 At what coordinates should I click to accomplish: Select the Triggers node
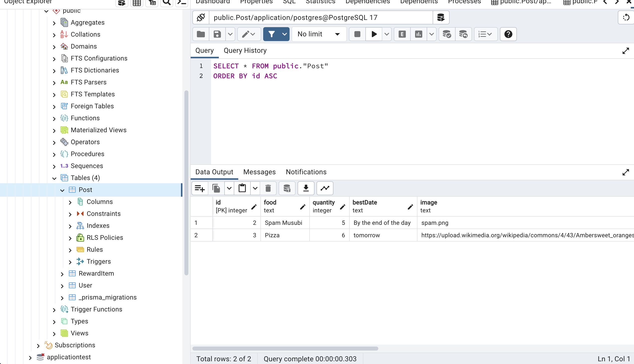click(99, 261)
